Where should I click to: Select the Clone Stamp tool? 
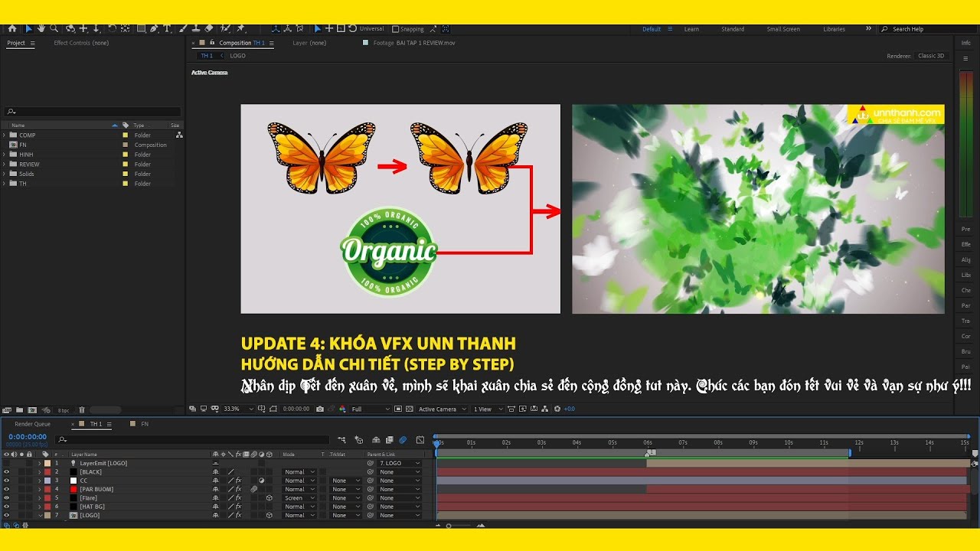(196, 29)
